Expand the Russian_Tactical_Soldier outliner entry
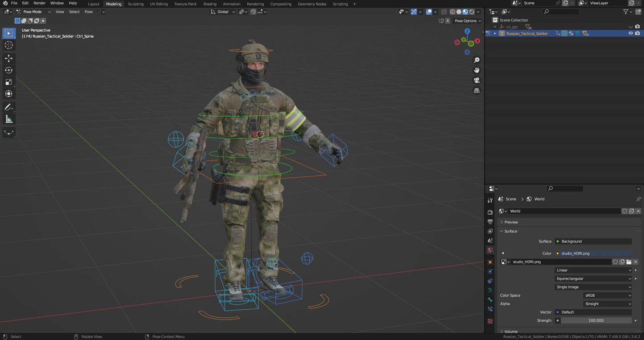 [495, 33]
